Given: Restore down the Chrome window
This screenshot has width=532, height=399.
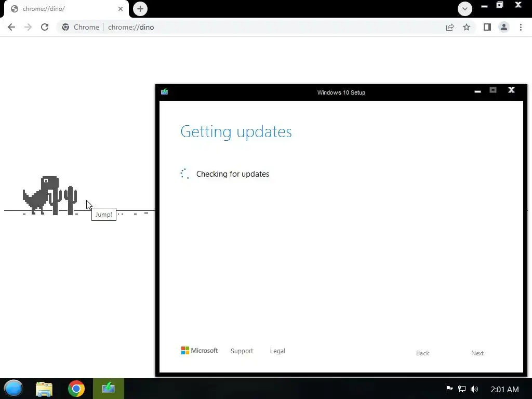Looking at the screenshot, I should (500, 5).
